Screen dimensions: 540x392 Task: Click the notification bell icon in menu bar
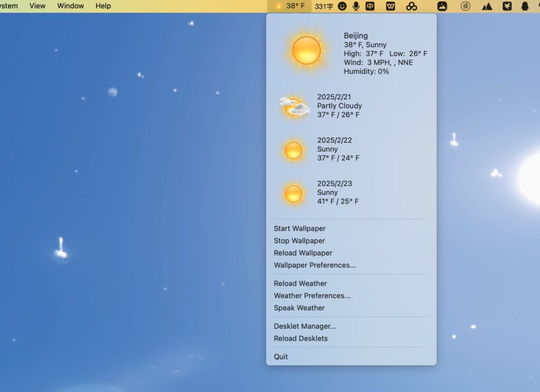click(526, 6)
